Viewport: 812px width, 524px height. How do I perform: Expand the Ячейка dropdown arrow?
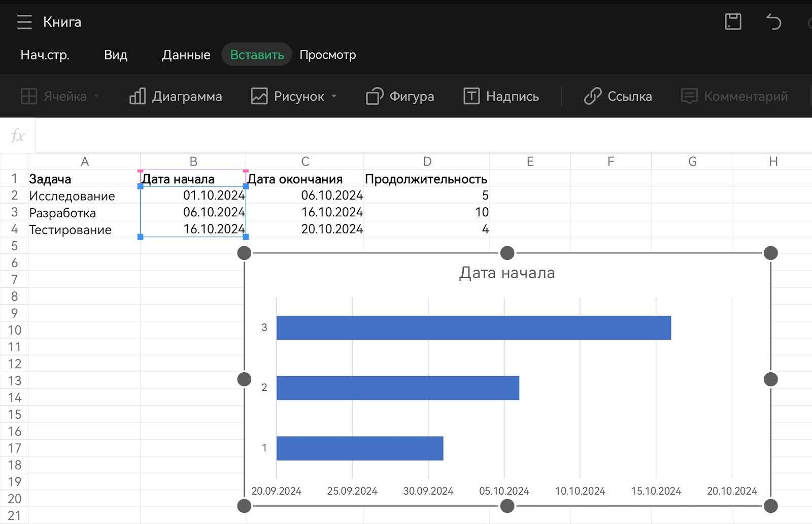(x=96, y=96)
